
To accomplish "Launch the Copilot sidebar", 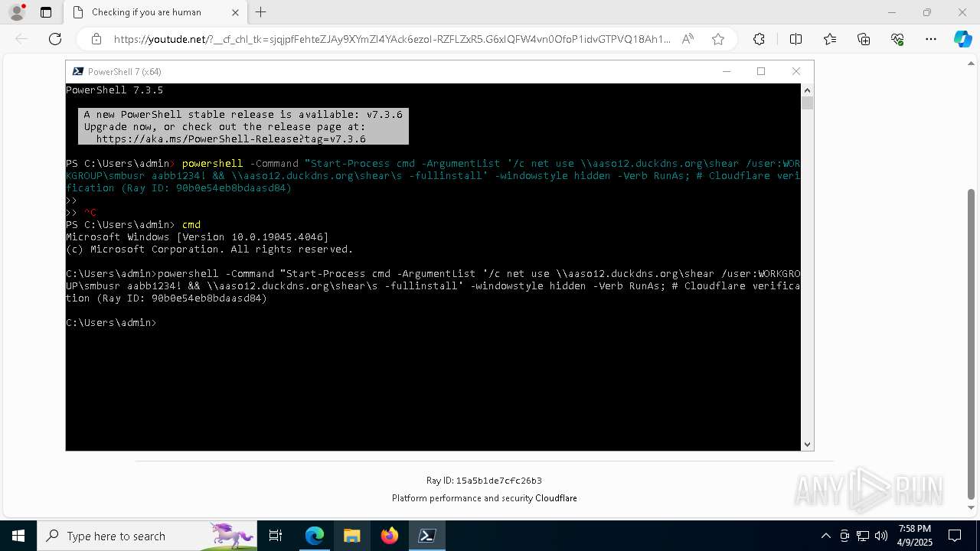I will pyautogui.click(x=962, y=39).
